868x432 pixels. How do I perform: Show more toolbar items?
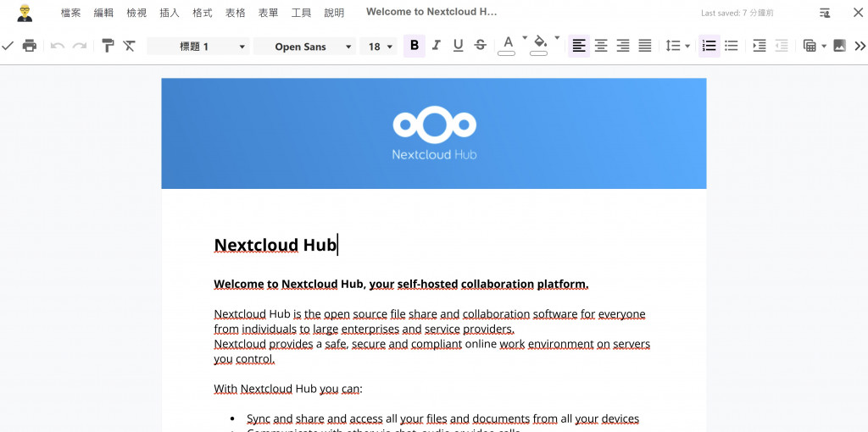pyautogui.click(x=860, y=46)
